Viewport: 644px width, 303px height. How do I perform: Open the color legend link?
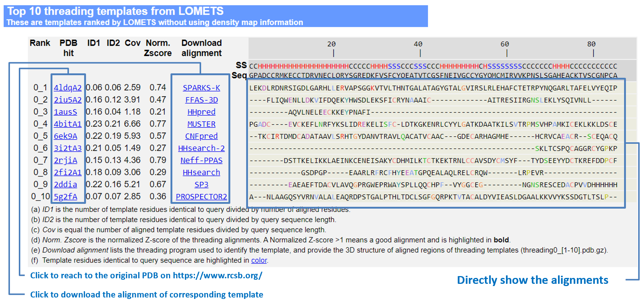[259, 260]
